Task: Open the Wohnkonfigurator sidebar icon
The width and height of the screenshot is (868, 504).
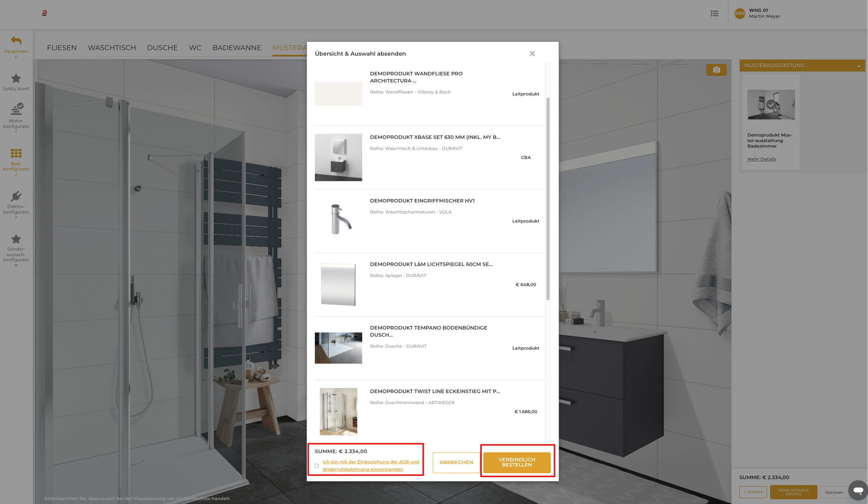Action: [x=17, y=109]
